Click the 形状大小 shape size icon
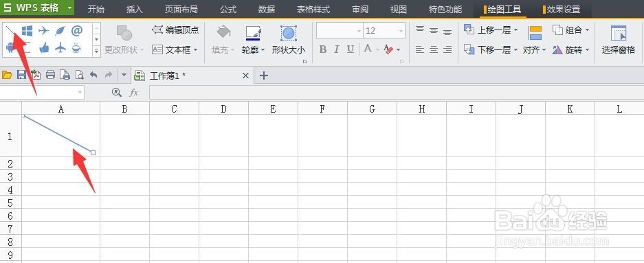Viewport: 644px width, 263px height. [x=289, y=34]
